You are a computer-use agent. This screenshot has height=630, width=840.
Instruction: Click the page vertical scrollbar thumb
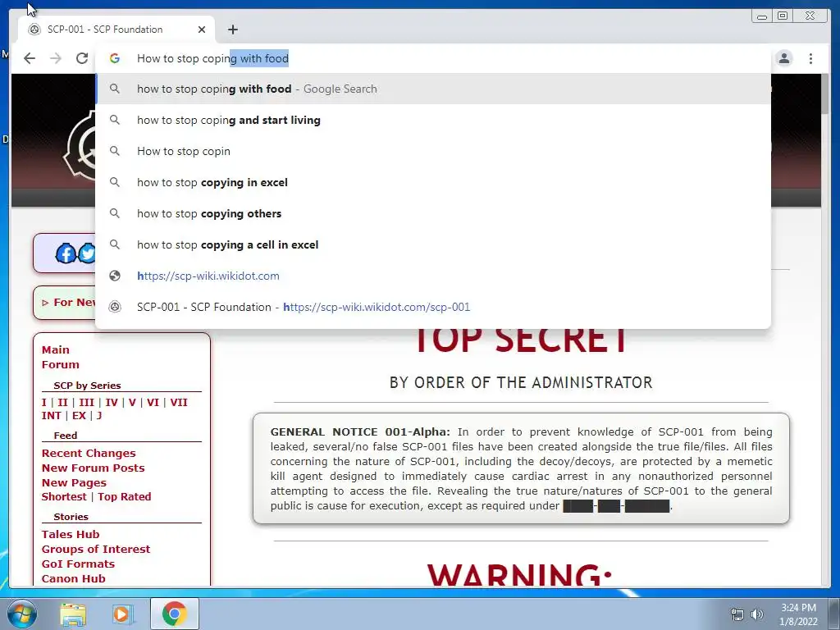pyautogui.click(x=825, y=94)
